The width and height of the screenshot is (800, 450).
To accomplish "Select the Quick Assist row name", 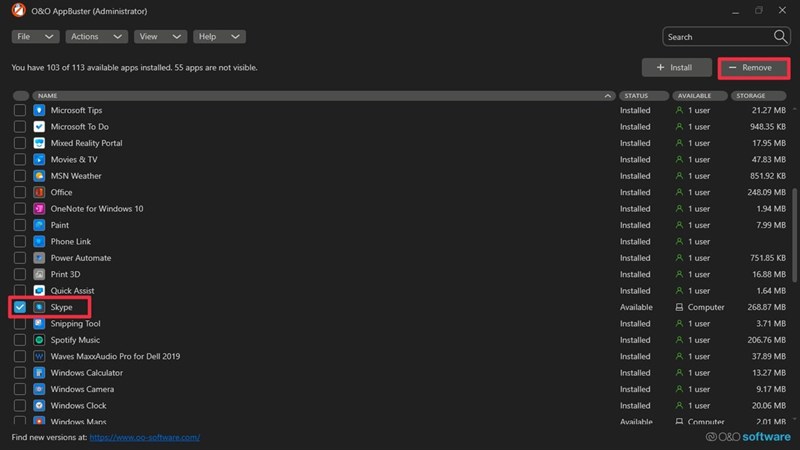I will point(72,291).
